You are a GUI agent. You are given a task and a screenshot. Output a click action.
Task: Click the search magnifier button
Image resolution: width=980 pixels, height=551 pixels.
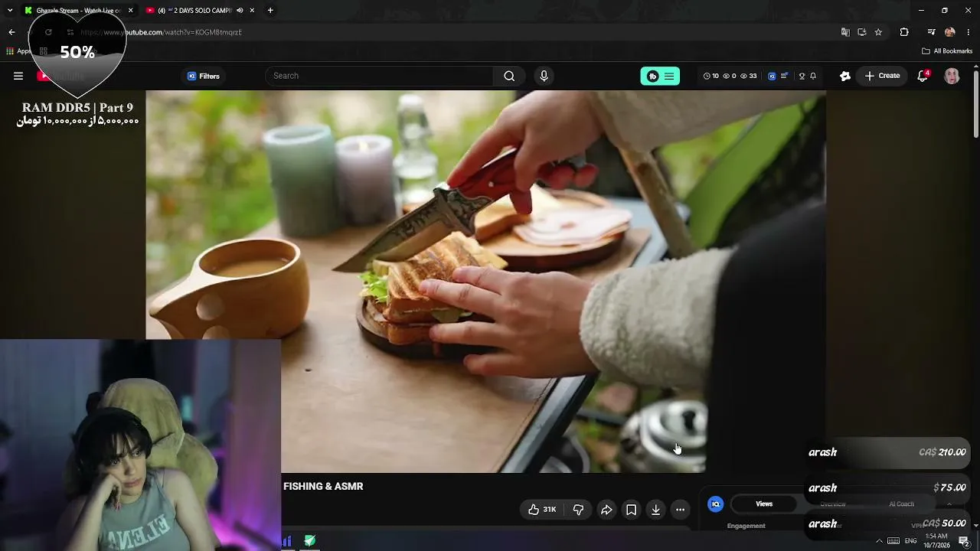509,76
